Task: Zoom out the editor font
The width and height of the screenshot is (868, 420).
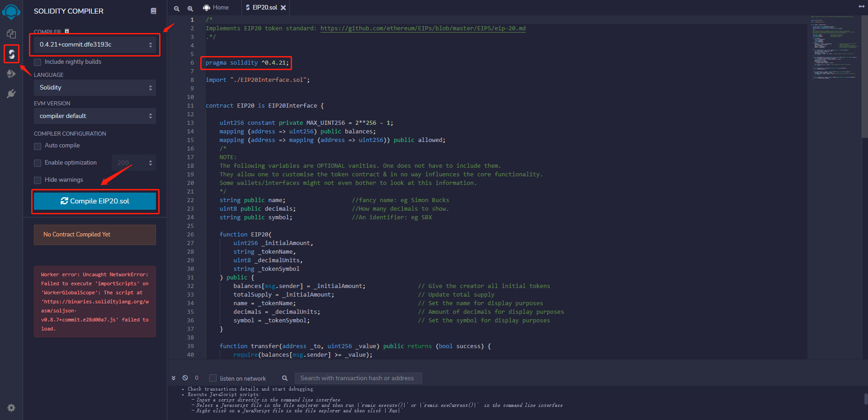Action: (177, 8)
